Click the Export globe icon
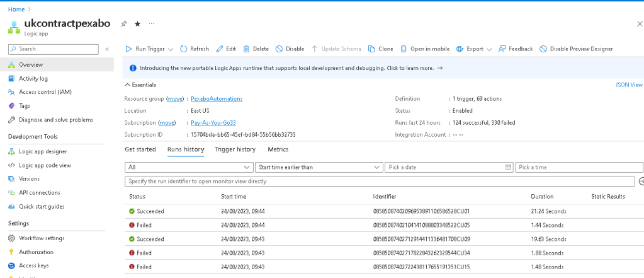644x278 pixels. pyautogui.click(x=460, y=49)
